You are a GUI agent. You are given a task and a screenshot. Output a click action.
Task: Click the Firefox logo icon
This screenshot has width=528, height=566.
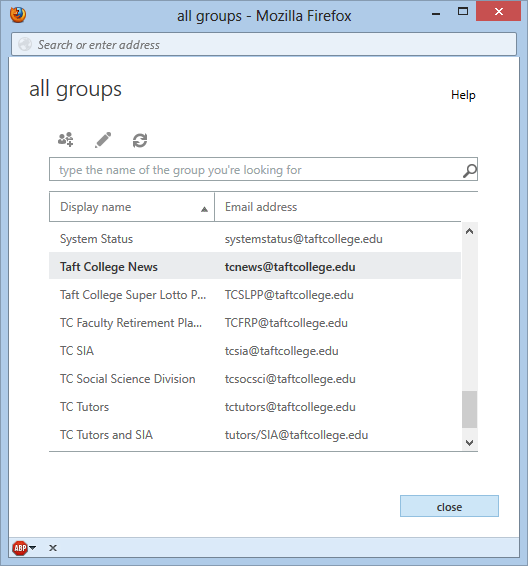click(x=18, y=15)
